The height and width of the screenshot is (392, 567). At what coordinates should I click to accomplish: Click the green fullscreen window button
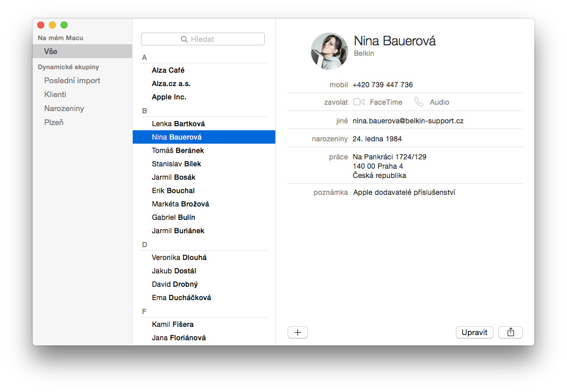coord(64,25)
